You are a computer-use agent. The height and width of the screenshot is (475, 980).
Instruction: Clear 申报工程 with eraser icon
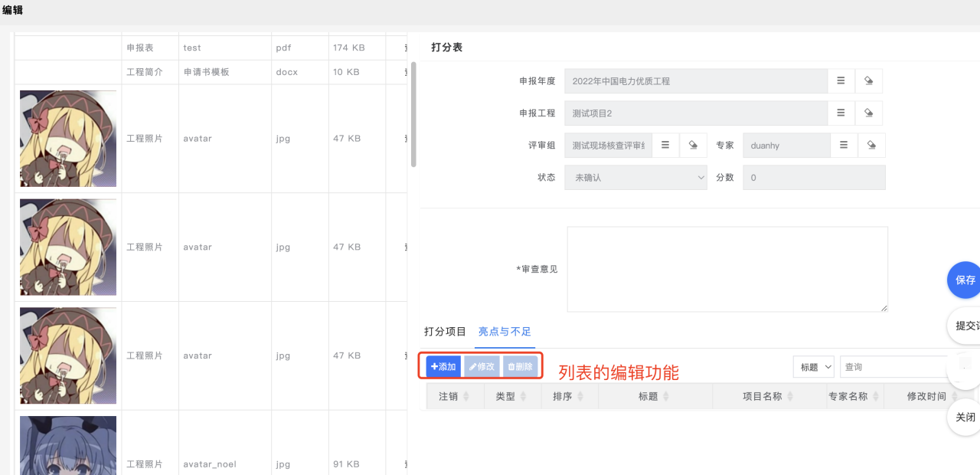click(x=868, y=113)
